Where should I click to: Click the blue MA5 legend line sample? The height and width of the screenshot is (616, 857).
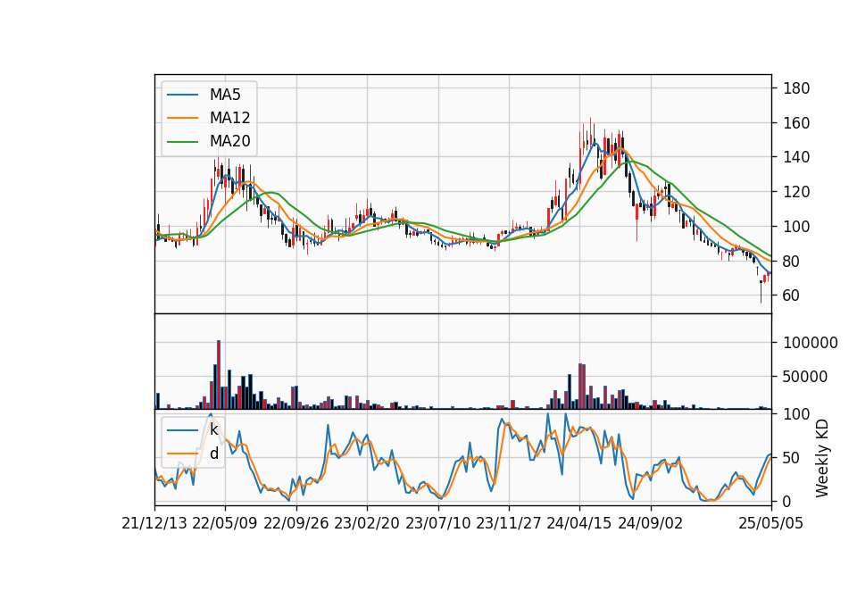[x=182, y=96]
